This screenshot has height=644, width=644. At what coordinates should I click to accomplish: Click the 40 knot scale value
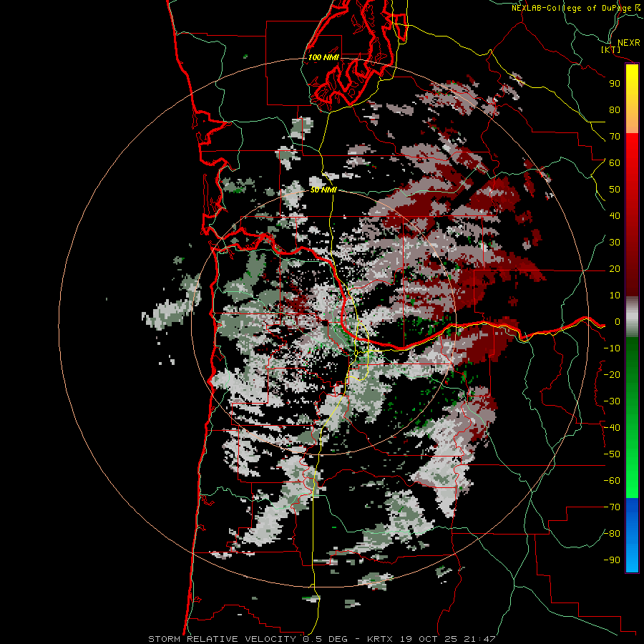click(x=615, y=215)
